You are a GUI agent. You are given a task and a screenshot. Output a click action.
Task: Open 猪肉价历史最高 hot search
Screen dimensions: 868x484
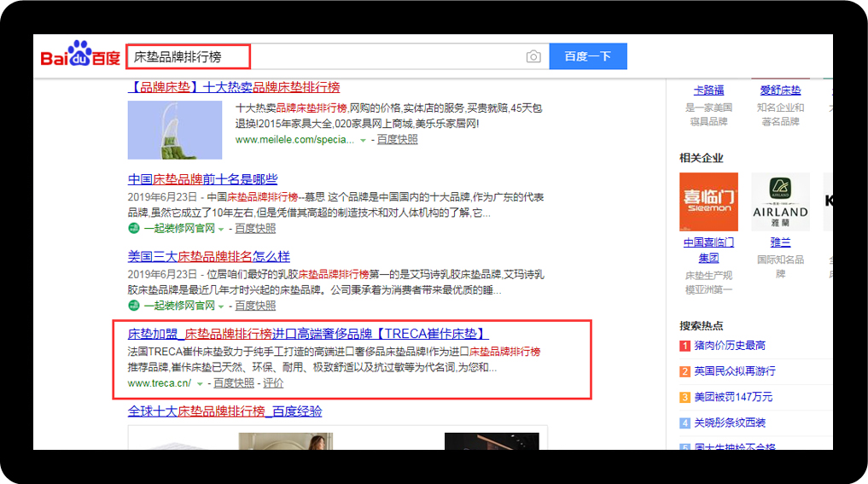[x=730, y=346]
